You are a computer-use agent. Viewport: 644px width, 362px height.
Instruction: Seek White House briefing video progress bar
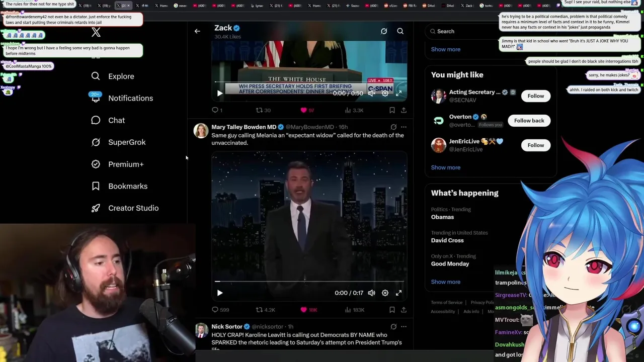[309, 82]
